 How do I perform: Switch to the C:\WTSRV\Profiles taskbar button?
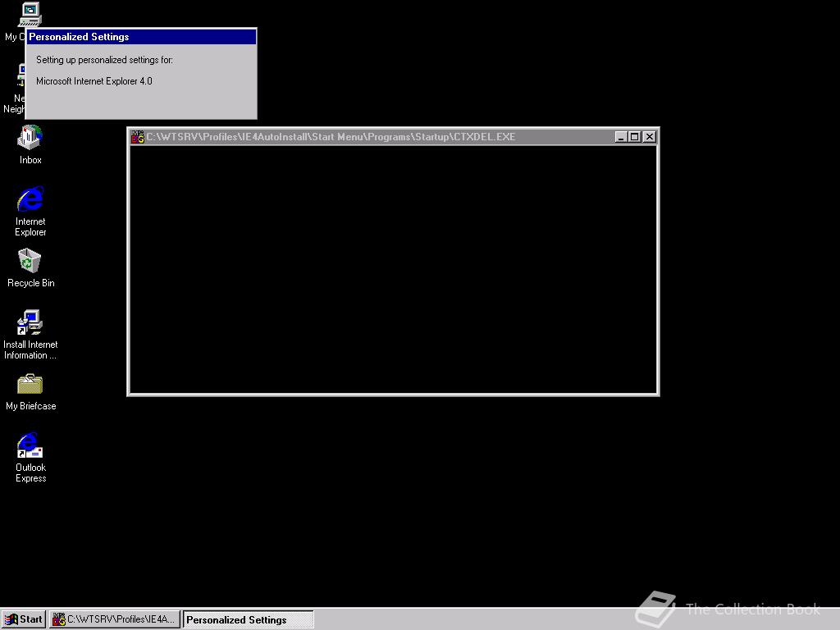point(115,619)
